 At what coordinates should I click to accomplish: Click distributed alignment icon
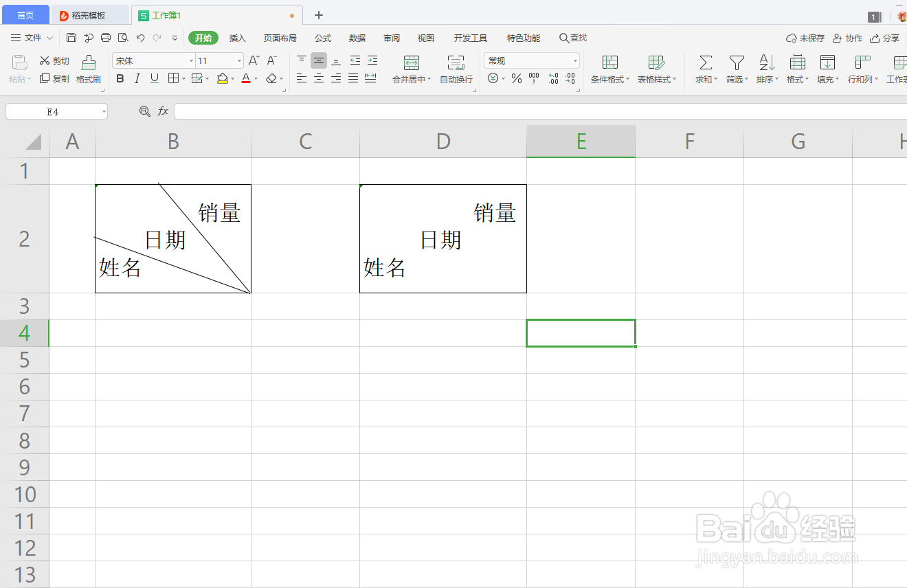(370, 78)
